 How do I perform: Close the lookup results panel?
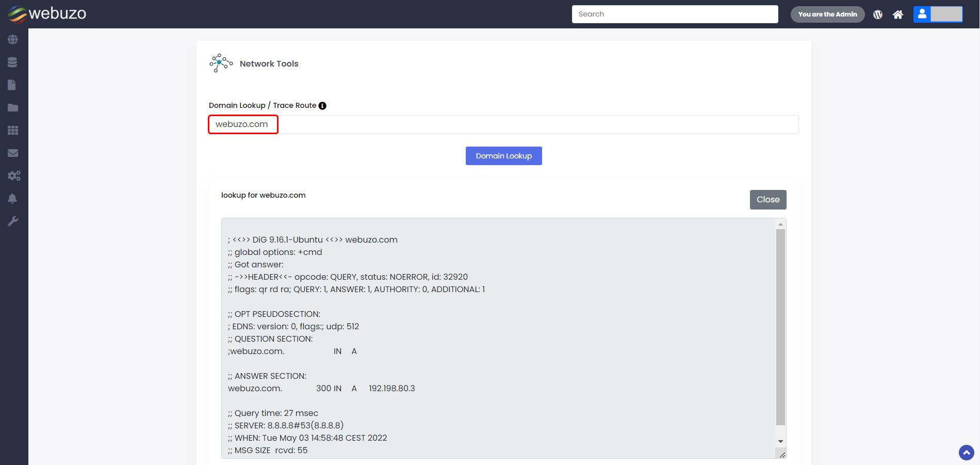tap(767, 200)
